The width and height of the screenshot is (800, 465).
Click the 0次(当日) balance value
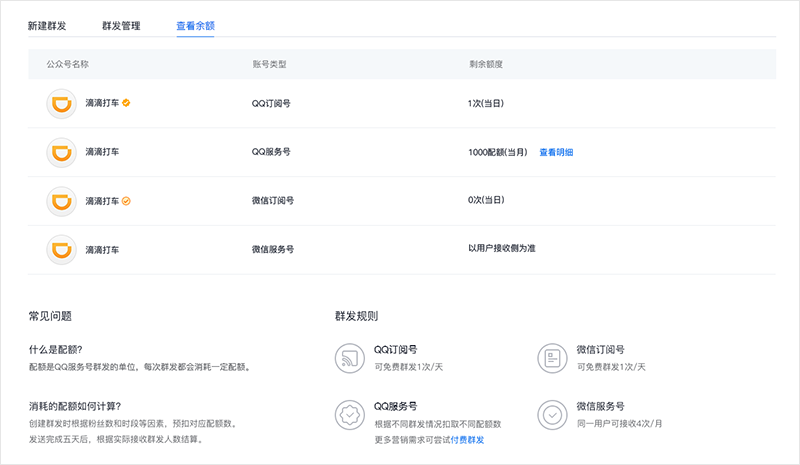tap(486, 200)
